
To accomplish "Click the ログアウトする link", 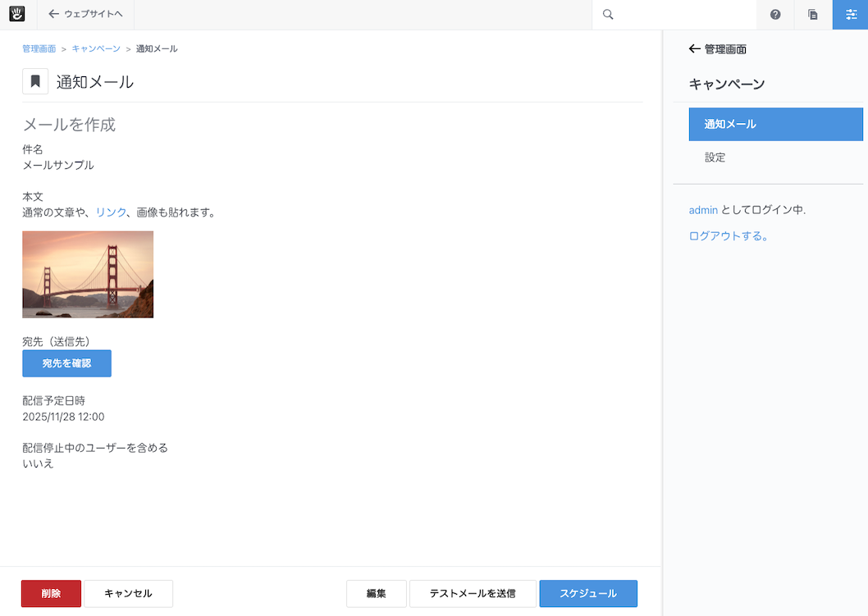I will pyautogui.click(x=729, y=236).
